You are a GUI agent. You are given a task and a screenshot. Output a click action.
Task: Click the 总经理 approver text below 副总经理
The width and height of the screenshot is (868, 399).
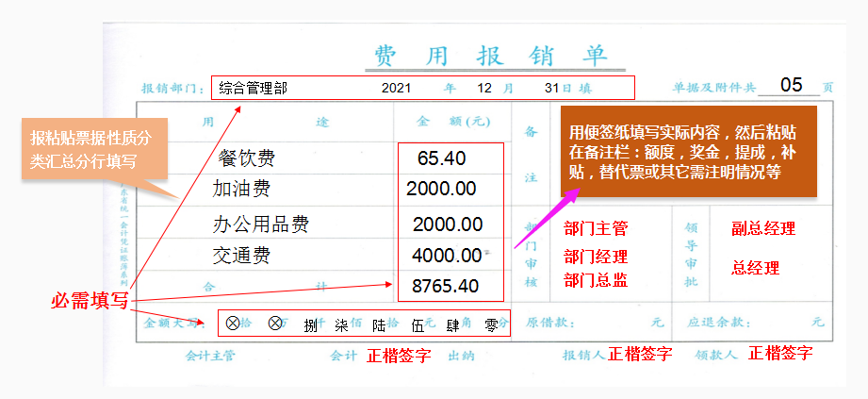(755, 269)
